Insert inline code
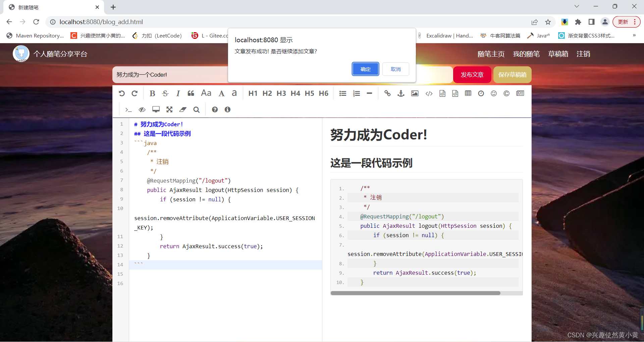 coord(429,93)
